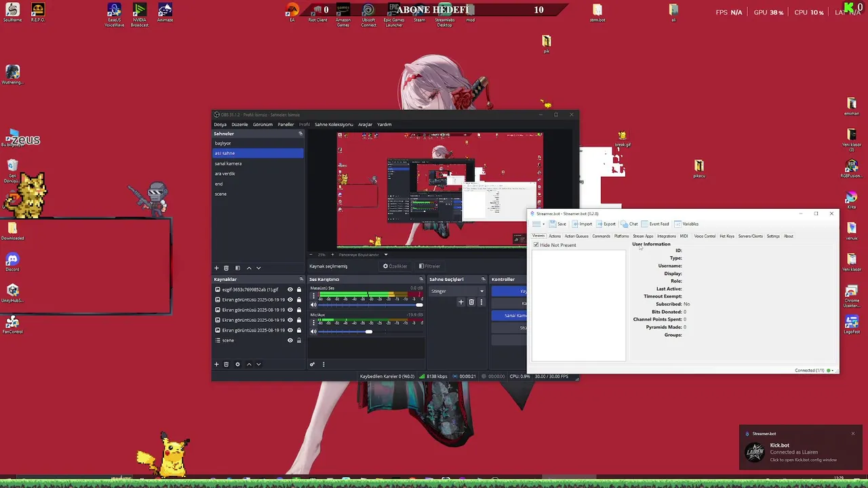Open advanced audio properties in Ses Karıştırıcı footer
This screenshot has height=488, width=868.
pyautogui.click(x=312, y=364)
